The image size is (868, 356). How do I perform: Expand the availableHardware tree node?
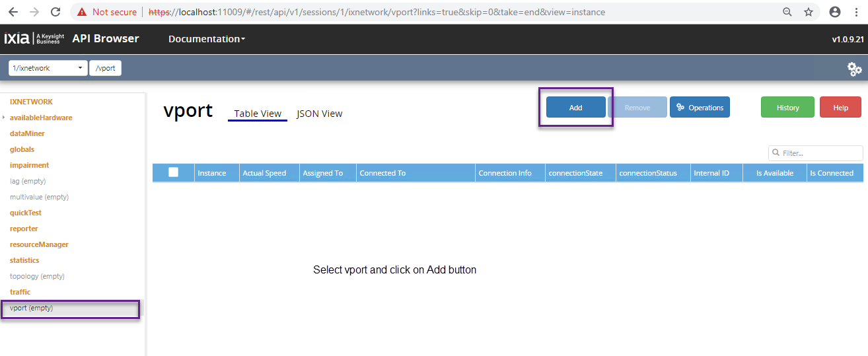4,118
